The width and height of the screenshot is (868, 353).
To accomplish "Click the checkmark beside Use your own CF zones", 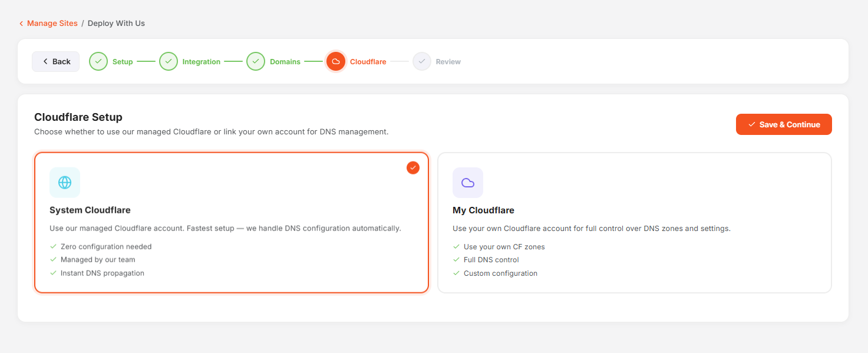I will tap(456, 246).
